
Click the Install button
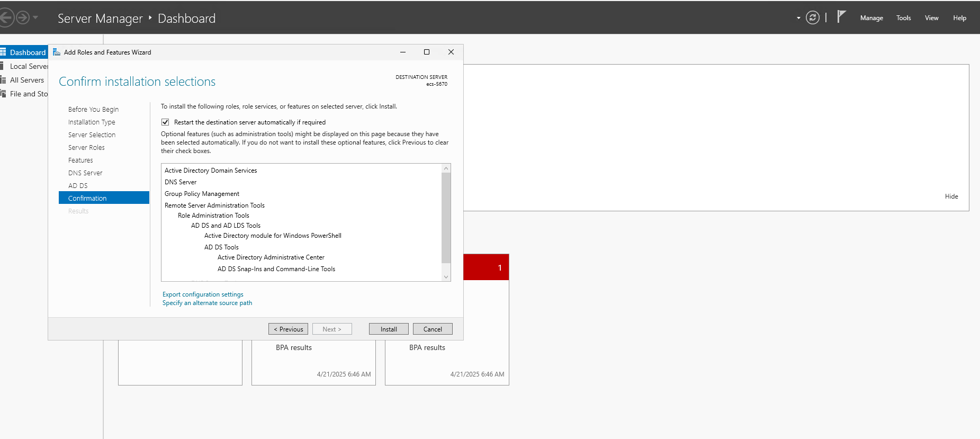pyautogui.click(x=388, y=329)
